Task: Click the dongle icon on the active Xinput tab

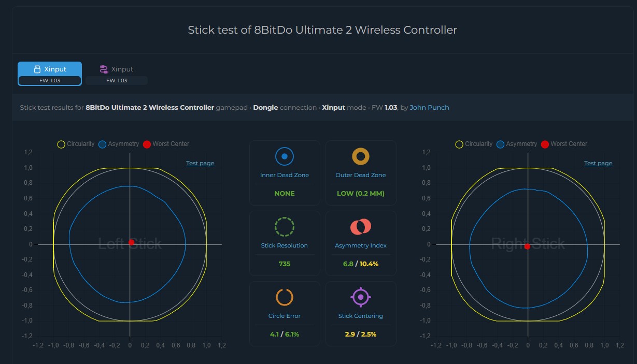Action: (37, 69)
